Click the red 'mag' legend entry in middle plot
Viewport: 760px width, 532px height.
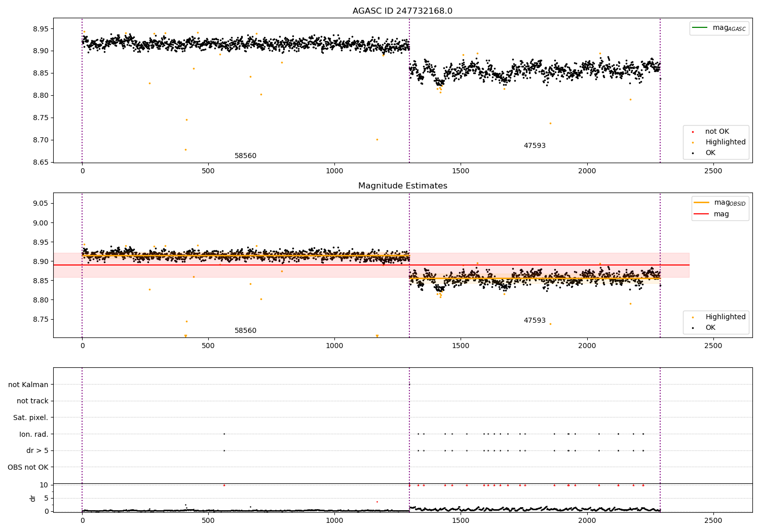click(x=712, y=214)
